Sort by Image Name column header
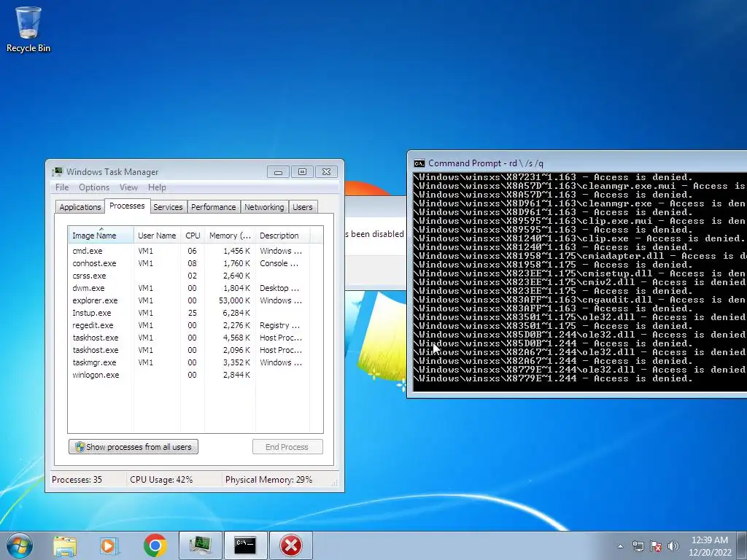 pyautogui.click(x=101, y=236)
